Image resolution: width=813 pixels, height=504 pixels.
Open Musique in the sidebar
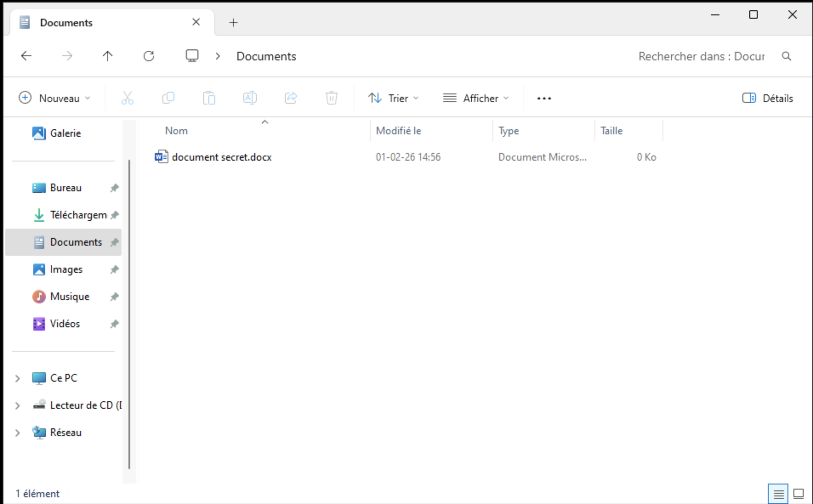(x=64, y=297)
